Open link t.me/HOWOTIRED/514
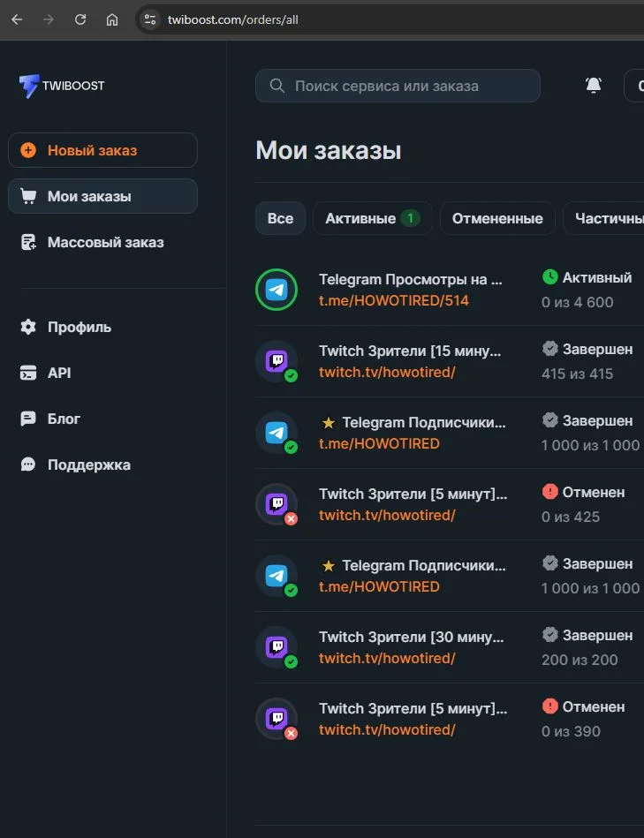The height and width of the screenshot is (838, 644). 394,300
